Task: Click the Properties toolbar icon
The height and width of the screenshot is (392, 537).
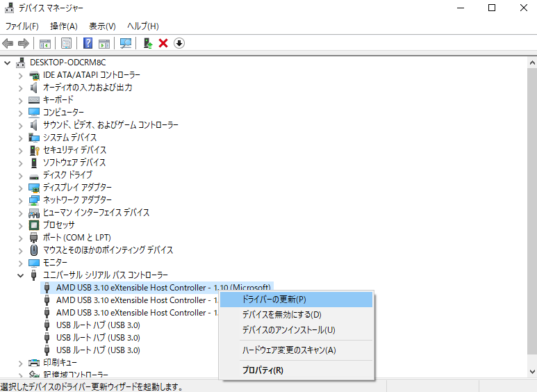Action: click(x=66, y=43)
